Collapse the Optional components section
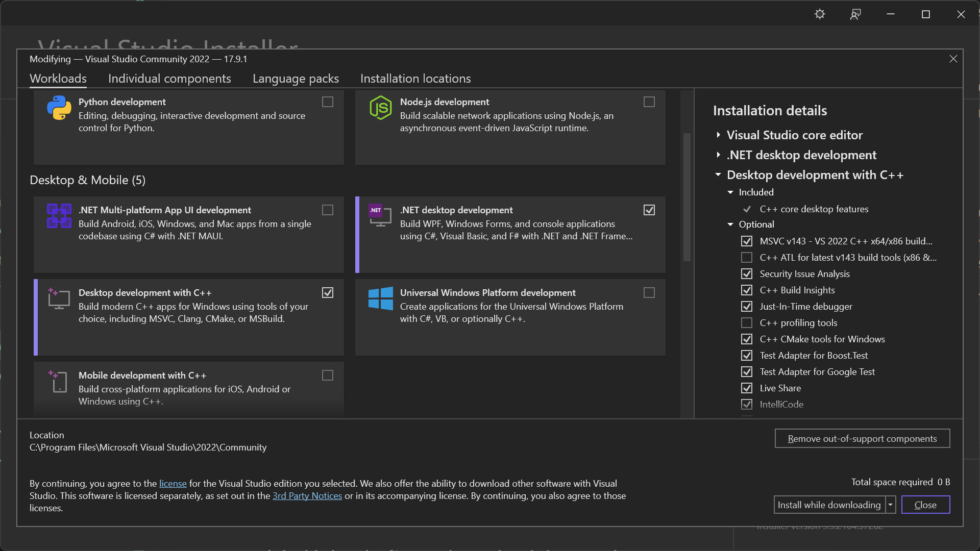 tap(730, 224)
